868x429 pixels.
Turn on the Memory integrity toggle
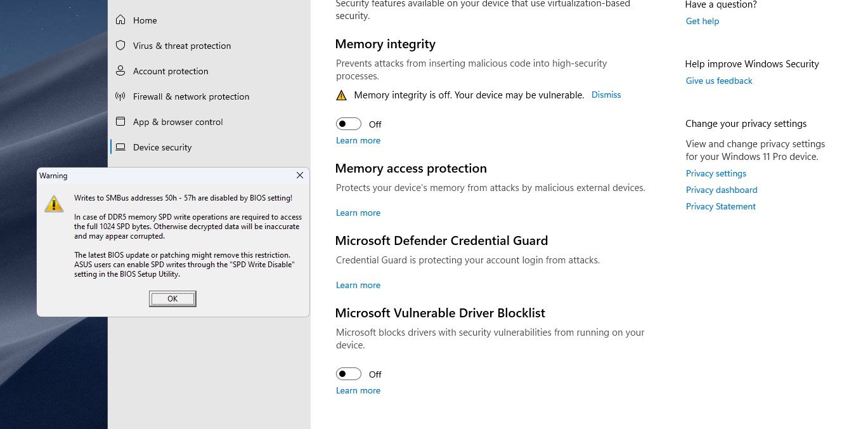(349, 124)
